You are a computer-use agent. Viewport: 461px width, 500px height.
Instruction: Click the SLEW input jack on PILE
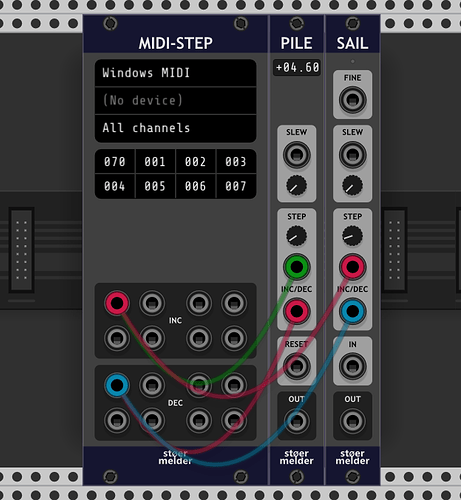click(296, 155)
